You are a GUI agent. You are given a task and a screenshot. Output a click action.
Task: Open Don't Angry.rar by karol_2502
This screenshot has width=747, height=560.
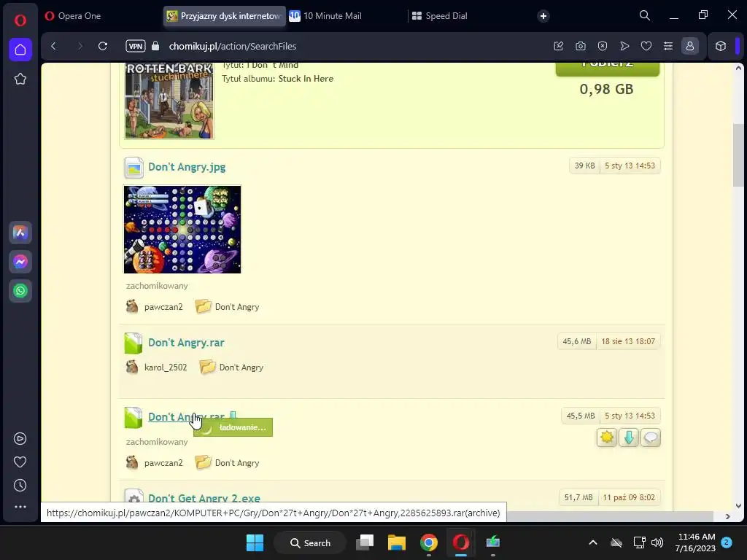tap(186, 343)
